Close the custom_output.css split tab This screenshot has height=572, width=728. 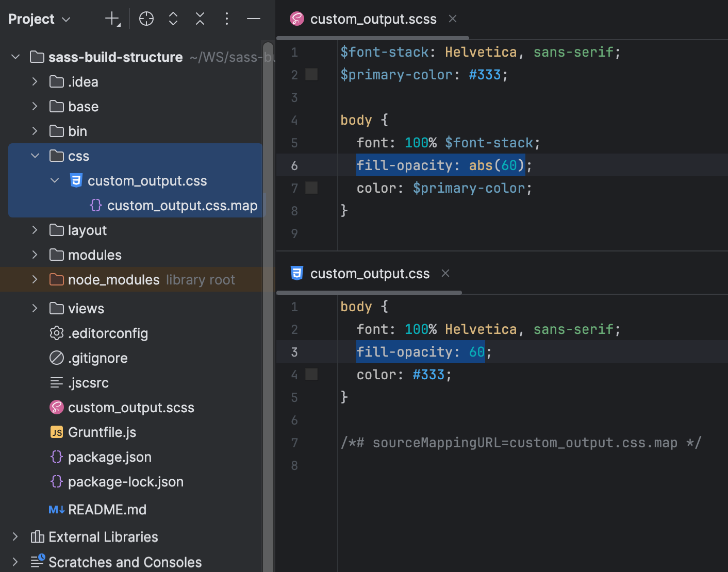[445, 273]
